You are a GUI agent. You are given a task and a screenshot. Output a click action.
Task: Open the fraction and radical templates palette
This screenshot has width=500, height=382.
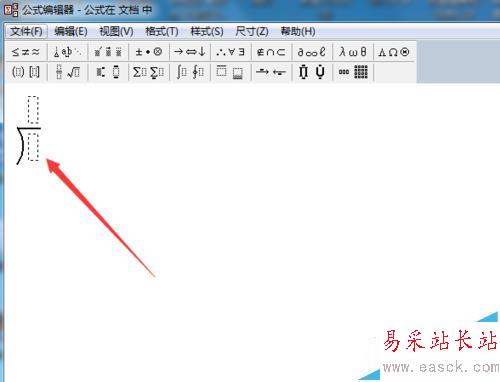pos(68,72)
